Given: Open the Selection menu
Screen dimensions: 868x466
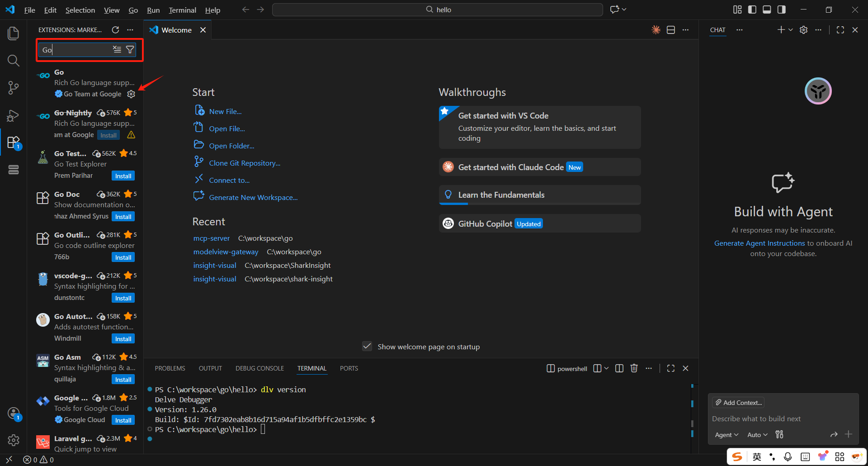Looking at the screenshot, I should click(x=80, y=10).
